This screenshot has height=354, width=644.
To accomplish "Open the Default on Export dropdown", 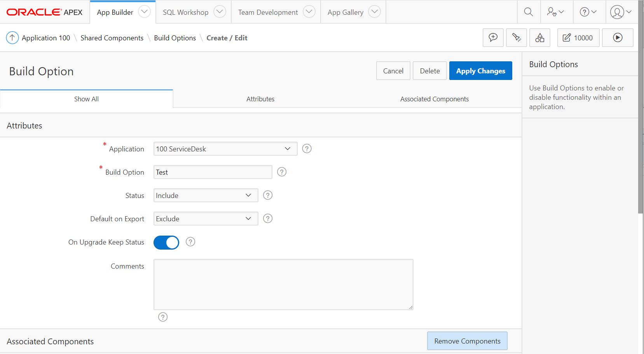I will click(206, 219).
